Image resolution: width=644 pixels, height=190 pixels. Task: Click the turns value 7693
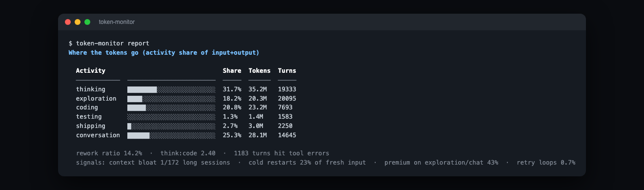pos(285,107)
